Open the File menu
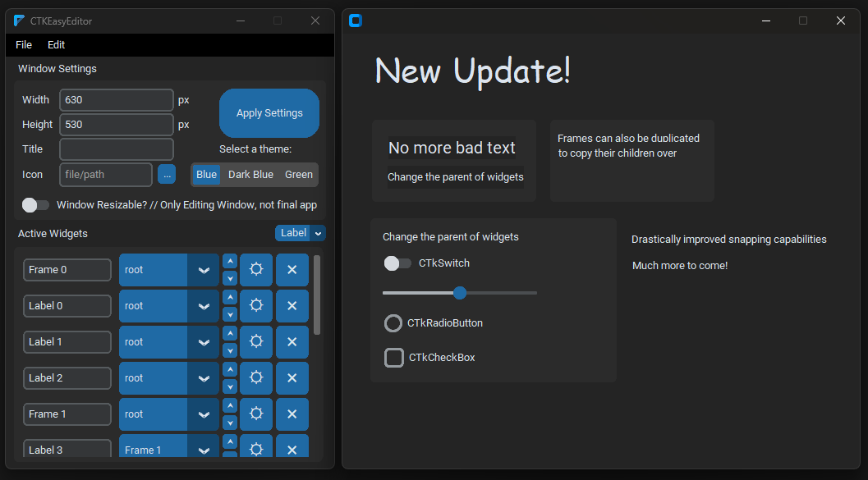This screenshot has width=868, height=480. tap(24, 45)
